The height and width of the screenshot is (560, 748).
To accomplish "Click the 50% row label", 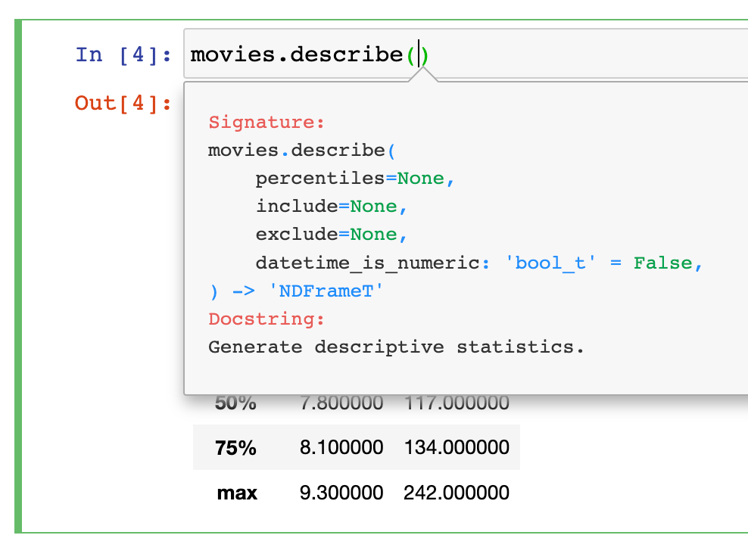I will point(235,403).
